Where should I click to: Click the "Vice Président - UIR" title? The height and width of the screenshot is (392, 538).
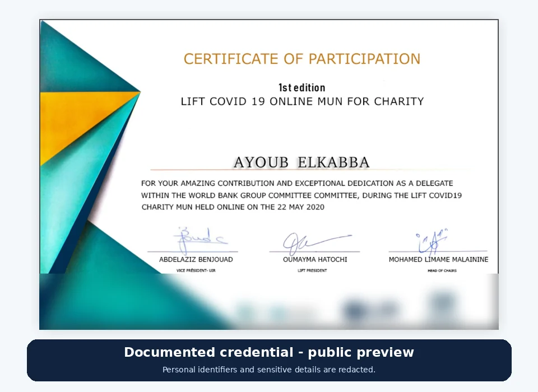(196, 270)
